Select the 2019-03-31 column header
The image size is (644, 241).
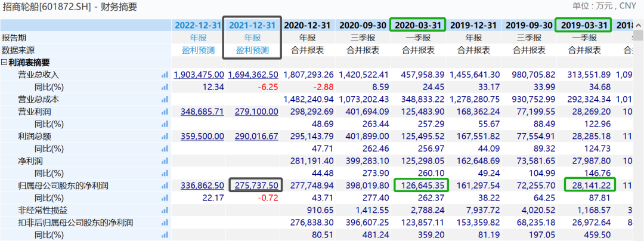(x=583, y=25)
